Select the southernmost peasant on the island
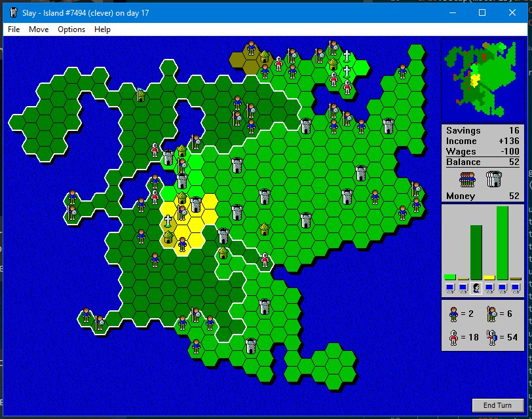The height and width of the screenshot is (419, 532). coord(196,346)
